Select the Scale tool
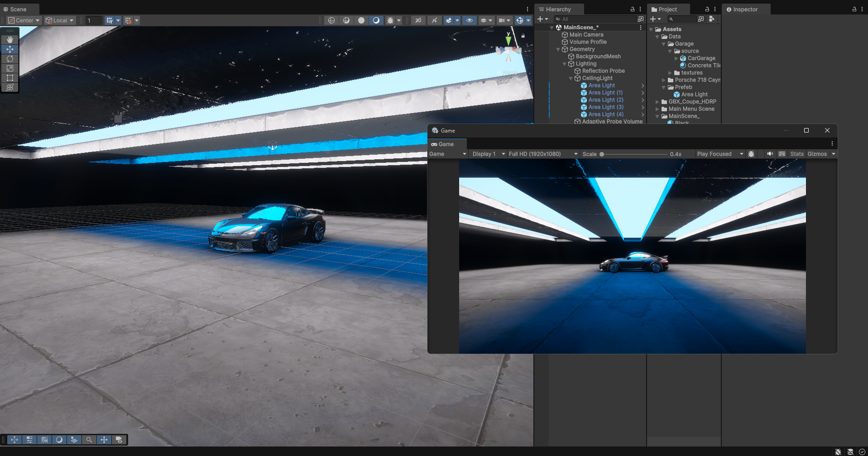868x456 pixels. [10, 68]
